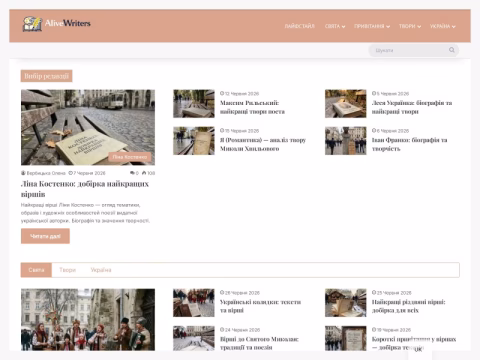
Task: Open Найкращі різдвяні вірші link
Action: (x=408, y=306)
